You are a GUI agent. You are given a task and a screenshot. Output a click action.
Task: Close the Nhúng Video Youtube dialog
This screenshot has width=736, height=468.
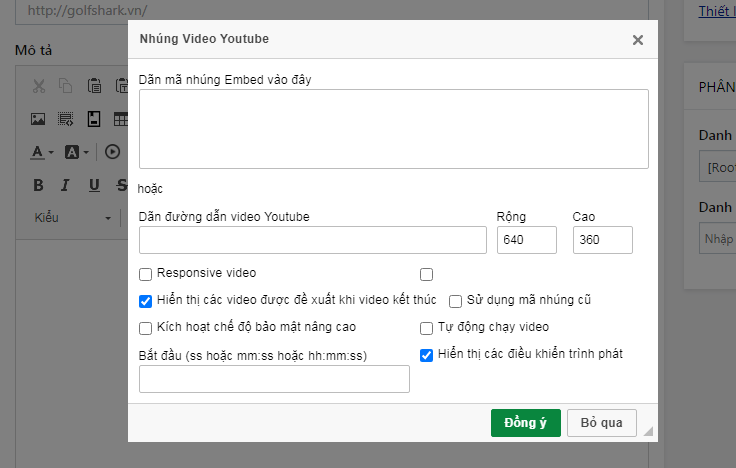[x=638, y=40]
